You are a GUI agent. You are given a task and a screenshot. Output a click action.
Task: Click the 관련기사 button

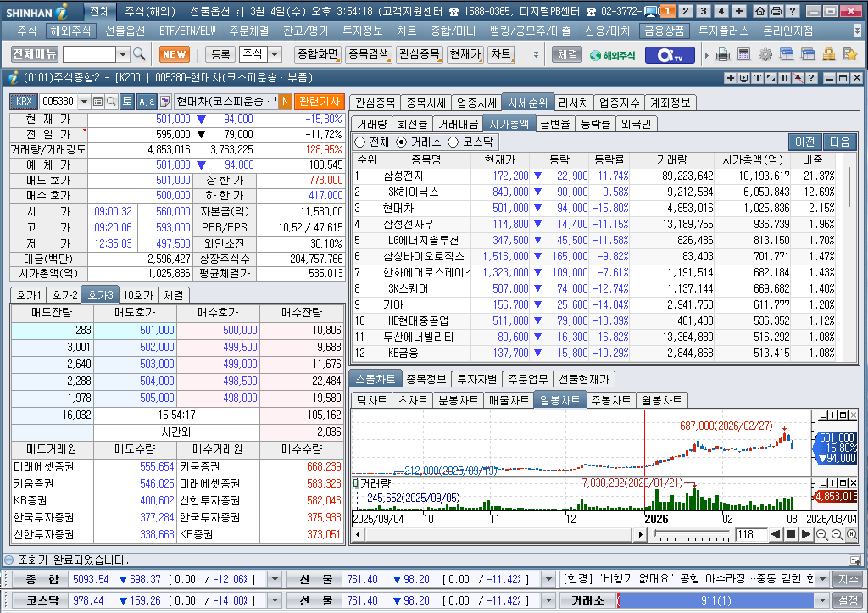[320, 102]
